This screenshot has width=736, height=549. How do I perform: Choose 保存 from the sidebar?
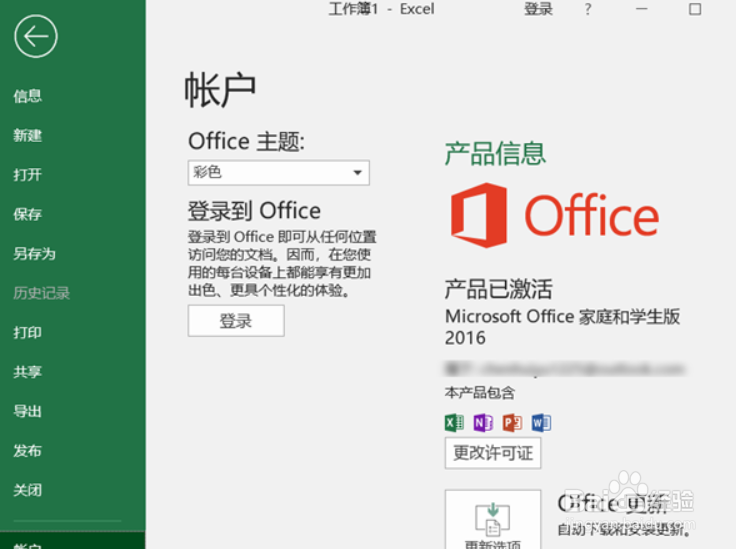[x=28, y=214]
